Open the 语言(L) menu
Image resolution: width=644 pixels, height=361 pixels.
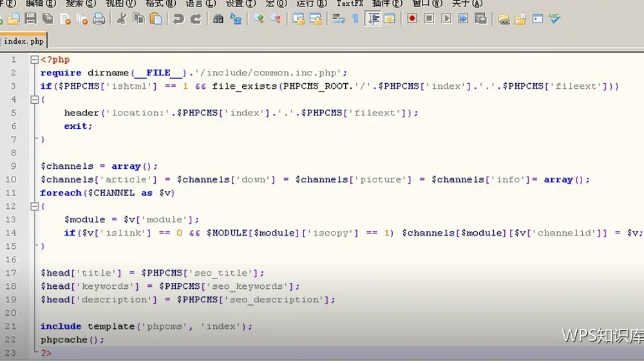[x=201, y=4]
